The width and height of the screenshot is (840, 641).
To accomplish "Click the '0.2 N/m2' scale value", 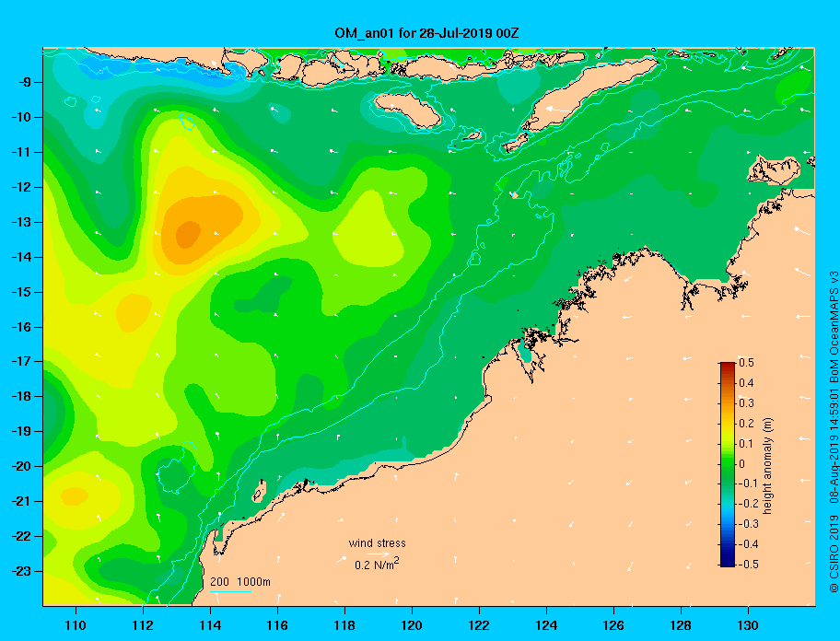I will tap(377, 565).
